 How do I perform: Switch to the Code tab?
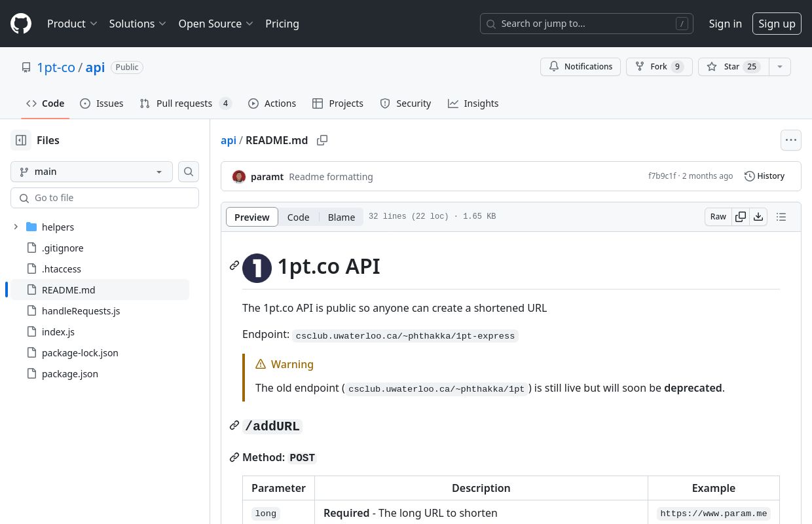coord(45,103)
